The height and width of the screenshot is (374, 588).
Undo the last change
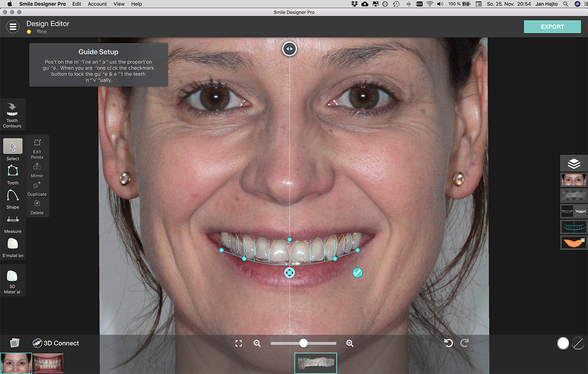pyautogui.click(x=448, y=343)
